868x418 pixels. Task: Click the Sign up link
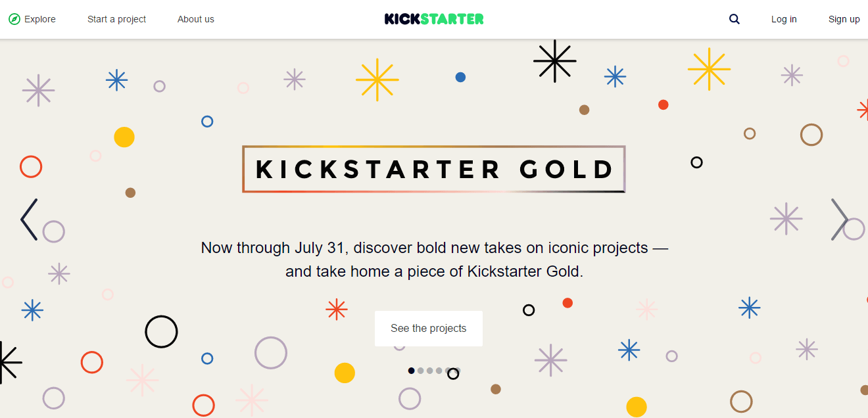click(x=844, y=19)
